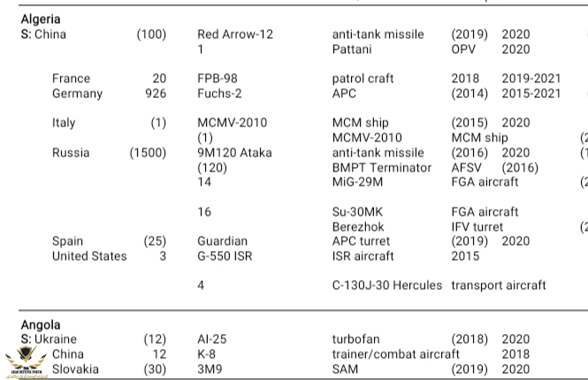Click the AI-25 turbofan designation
Image resolution: width=588 pixels, height=380 pixels.
[x=212, y=339]
